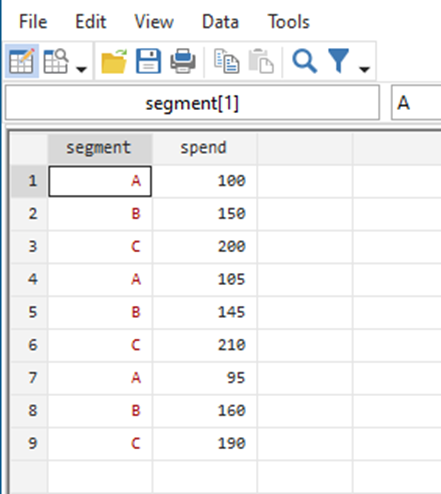The image size is (441, 494).
Task: Select row header 1
Action: tap(29, 181)
